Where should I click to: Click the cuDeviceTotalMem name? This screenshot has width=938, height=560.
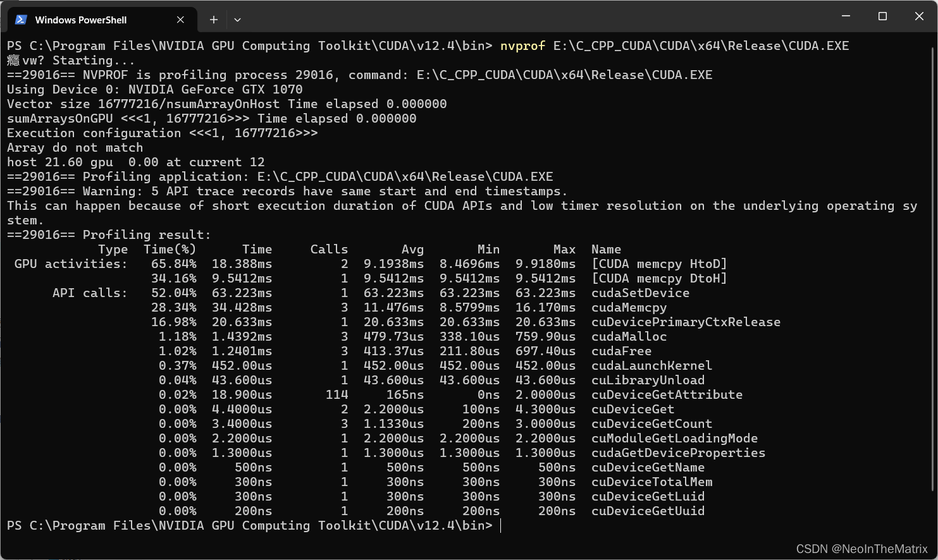651,482
